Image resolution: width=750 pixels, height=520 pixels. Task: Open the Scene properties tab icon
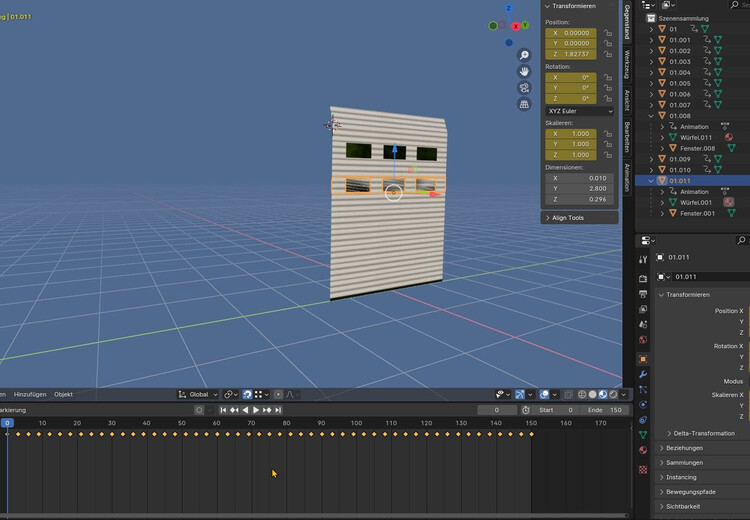coord(643,324)
